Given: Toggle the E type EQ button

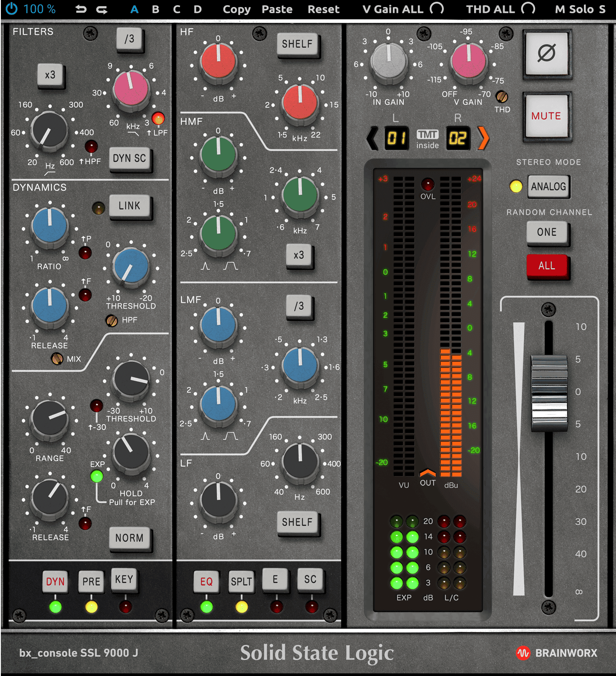Looking at the screenshot, I should [275, 579].
